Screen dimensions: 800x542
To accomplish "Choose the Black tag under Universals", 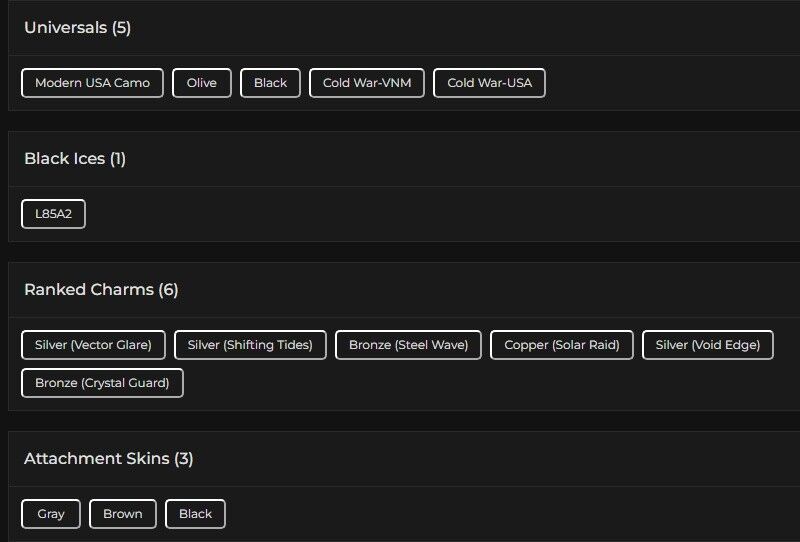I will (x=270, y=83).
